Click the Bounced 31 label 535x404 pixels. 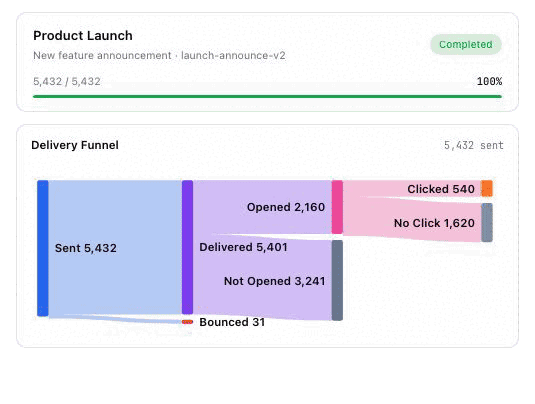click(x=232, y=322)
